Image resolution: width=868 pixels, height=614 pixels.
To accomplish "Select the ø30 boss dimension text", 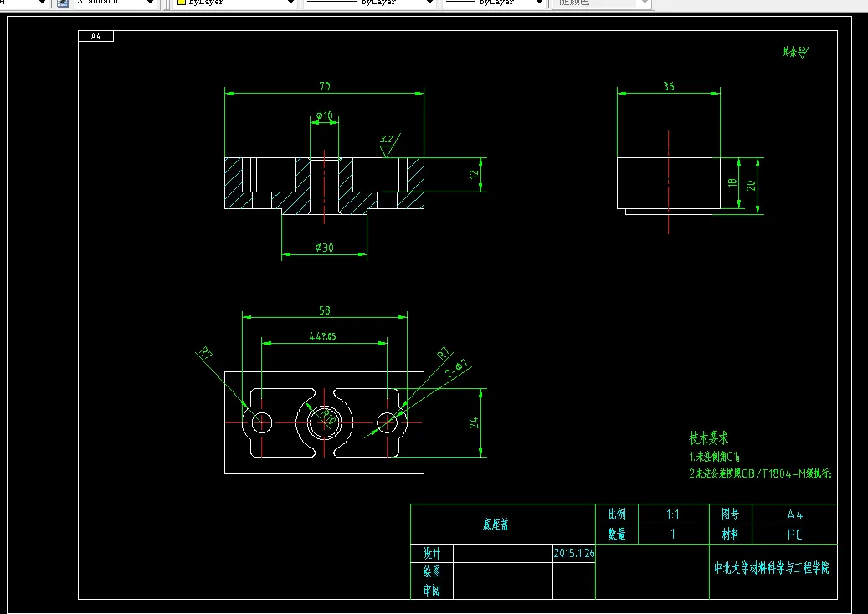I will click(x=325, y=248).
